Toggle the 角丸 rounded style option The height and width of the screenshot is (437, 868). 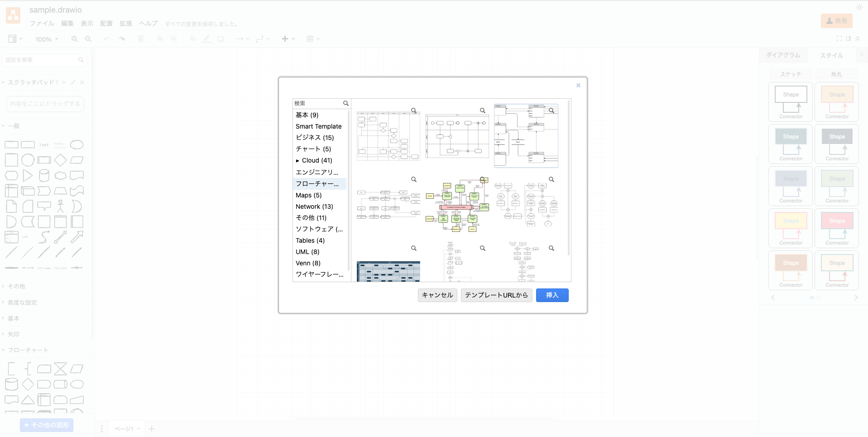pos(837,74)
